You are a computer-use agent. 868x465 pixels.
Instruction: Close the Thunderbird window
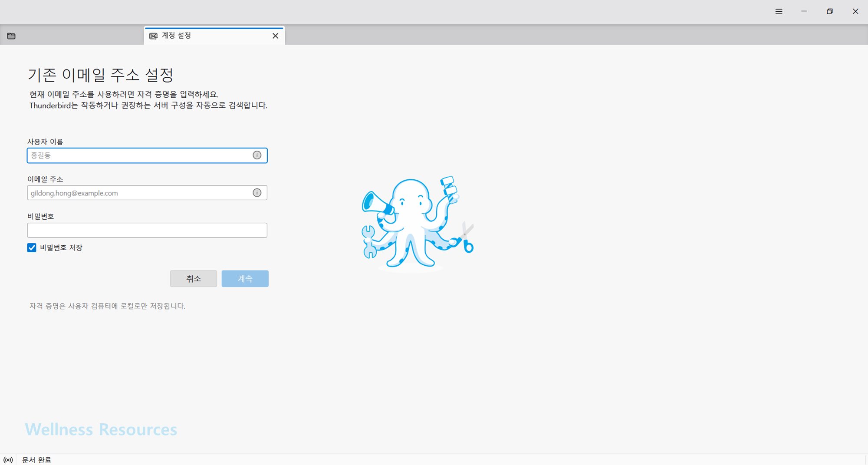[x=855, y=12]
